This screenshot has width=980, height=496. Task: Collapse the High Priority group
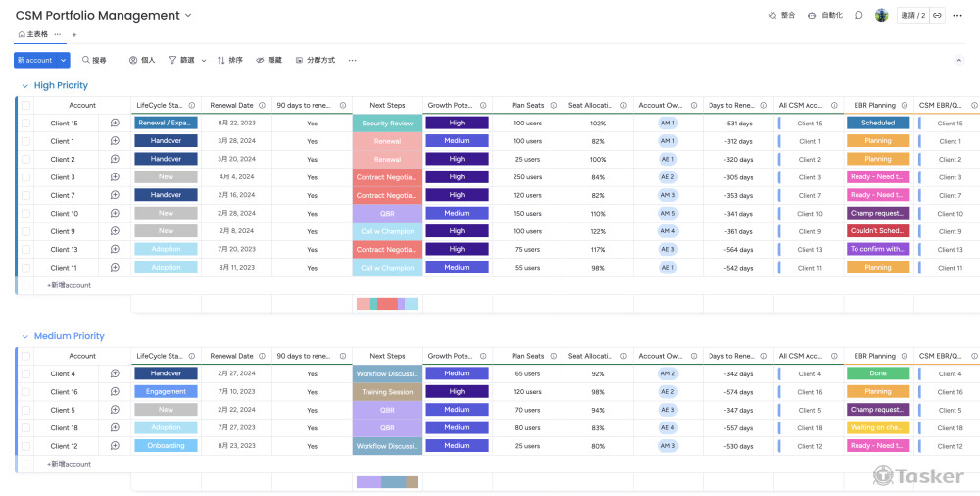(x=25, y=86)
